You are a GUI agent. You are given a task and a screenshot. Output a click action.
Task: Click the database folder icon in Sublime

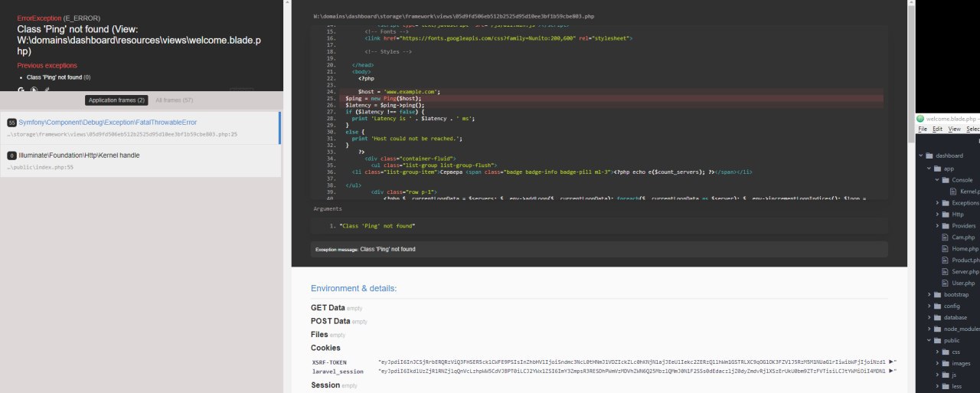click(939, 317)
